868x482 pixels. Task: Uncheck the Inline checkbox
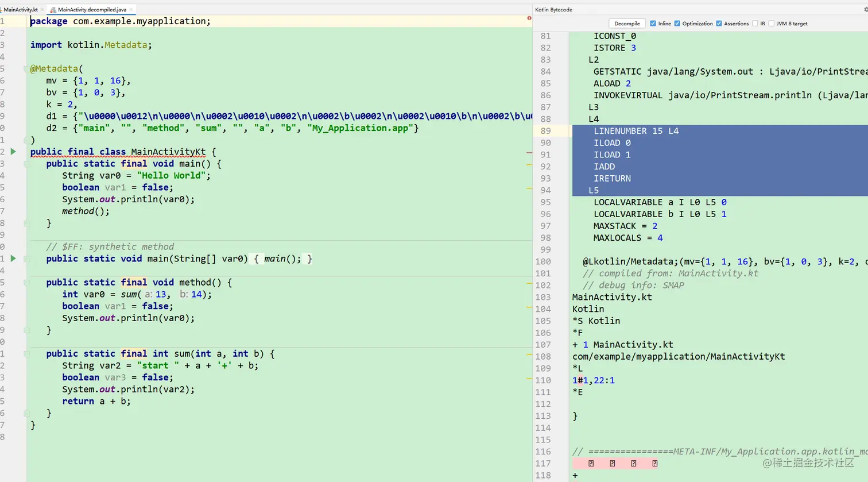(653, 24)
